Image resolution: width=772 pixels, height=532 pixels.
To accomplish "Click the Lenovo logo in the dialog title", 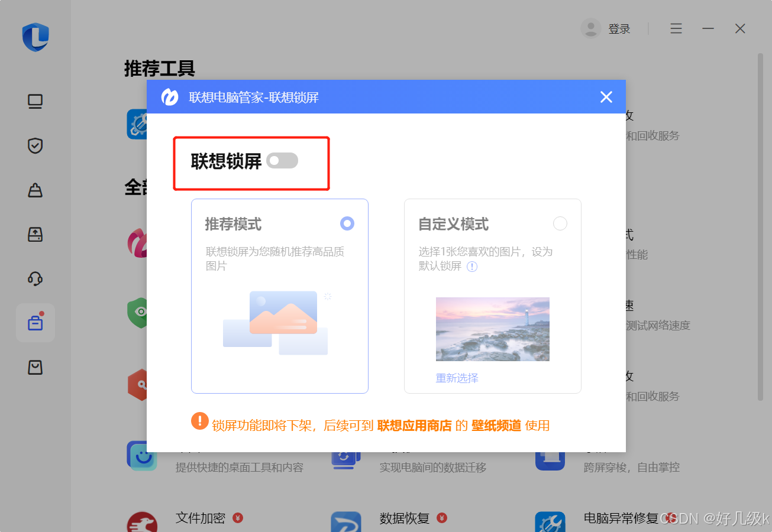I will coord(170,97).
